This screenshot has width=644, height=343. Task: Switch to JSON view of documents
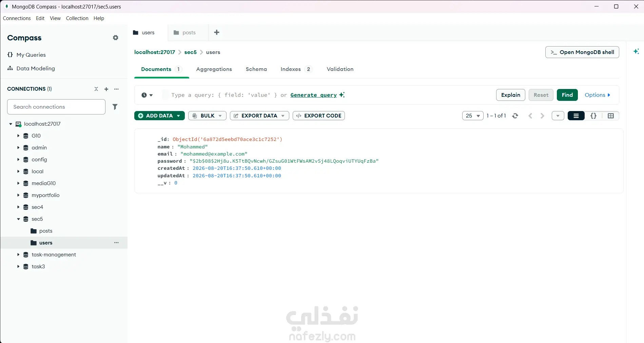pyautogui.click(x=593, y=116)
